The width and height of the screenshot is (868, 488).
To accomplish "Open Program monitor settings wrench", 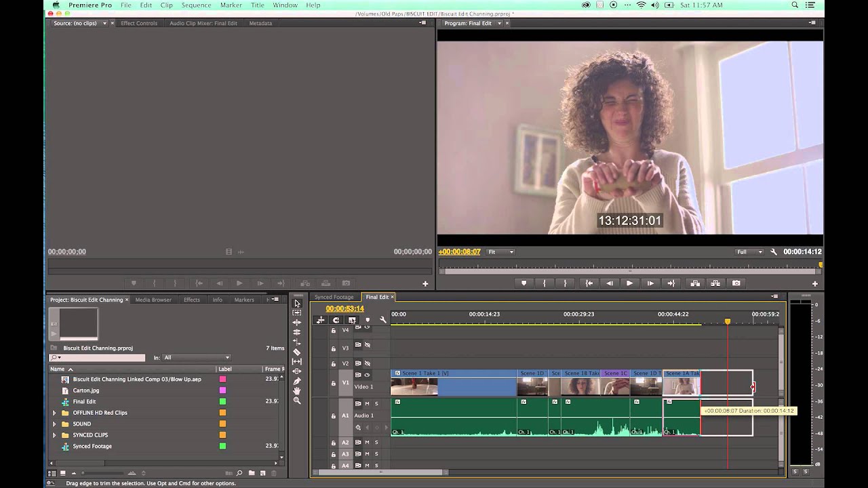I will point(774,251).
